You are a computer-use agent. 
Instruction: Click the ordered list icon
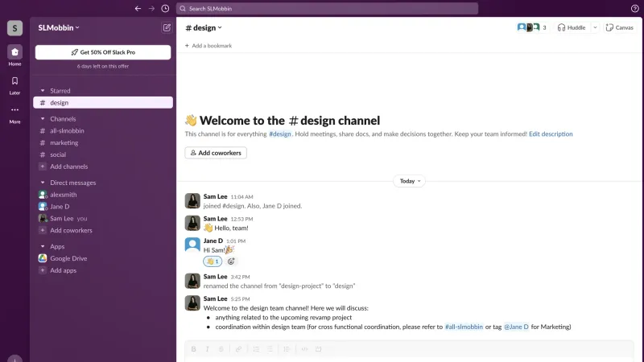(x=256, y=349)
